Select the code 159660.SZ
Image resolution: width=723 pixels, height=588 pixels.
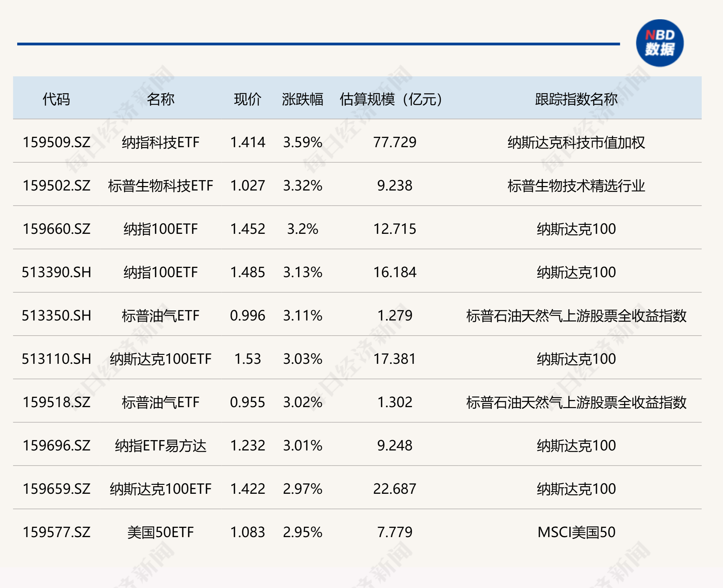[56, 229]
